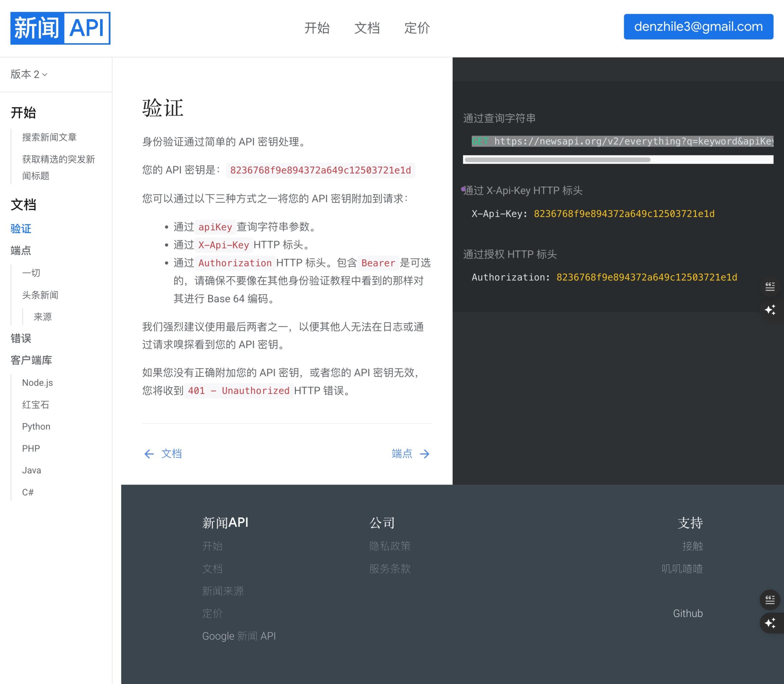Select 端点 in sidebar
This screenshot has height=684, width=784.
click(x=21, y=251)
